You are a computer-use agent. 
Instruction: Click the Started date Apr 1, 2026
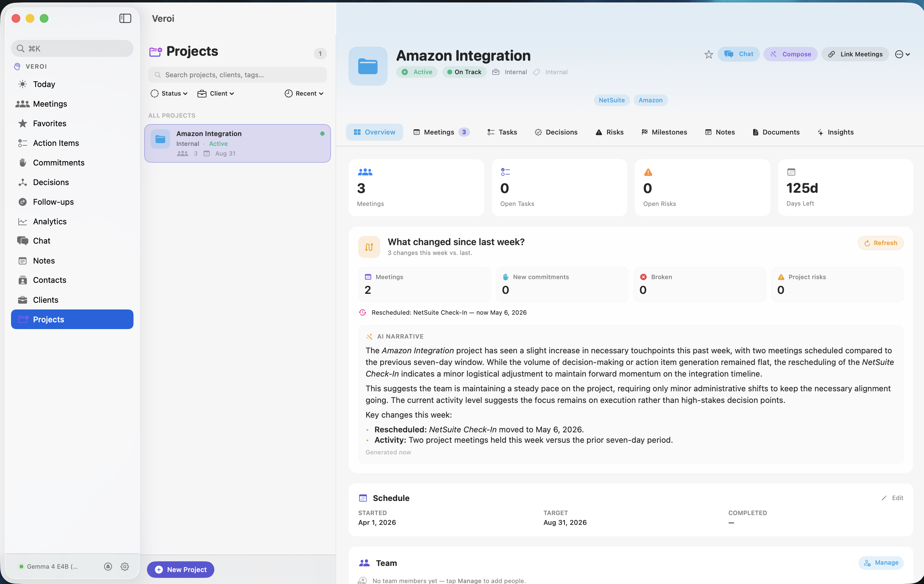(377, 522)
